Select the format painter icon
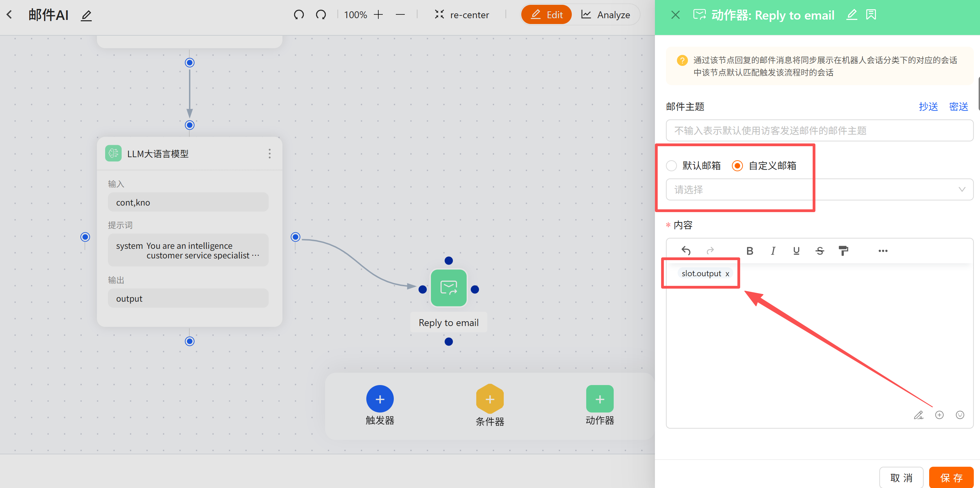980x488 pixels. [x=843, y=251]
